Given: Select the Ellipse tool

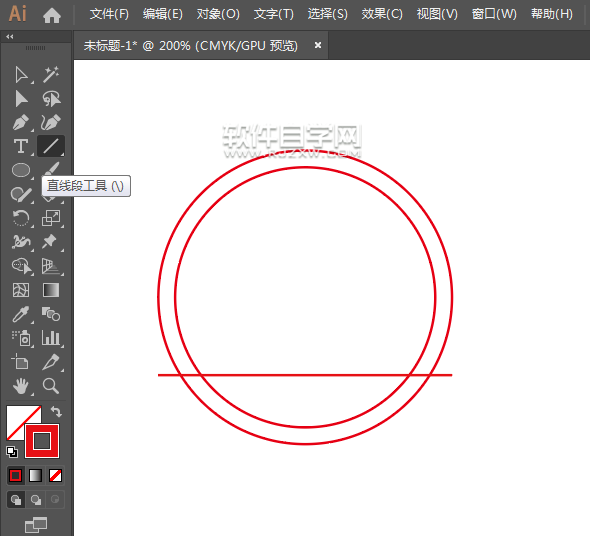Looking at the screenshot, I should tap(21, 170).
